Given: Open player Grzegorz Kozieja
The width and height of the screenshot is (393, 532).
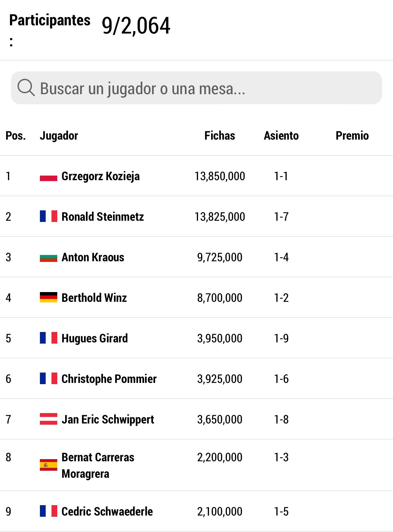Looking at the screenshot, I should 101,176.
